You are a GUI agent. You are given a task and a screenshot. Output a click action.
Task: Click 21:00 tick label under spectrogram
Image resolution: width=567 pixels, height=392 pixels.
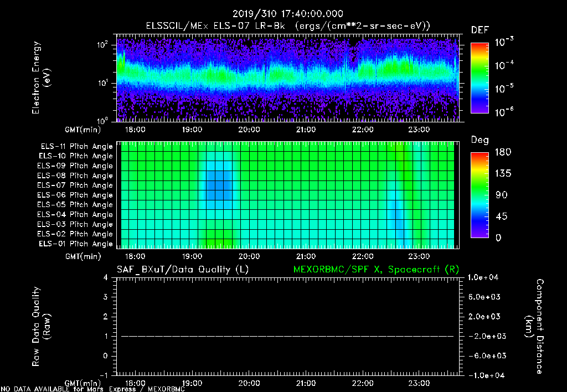[306, 130]
